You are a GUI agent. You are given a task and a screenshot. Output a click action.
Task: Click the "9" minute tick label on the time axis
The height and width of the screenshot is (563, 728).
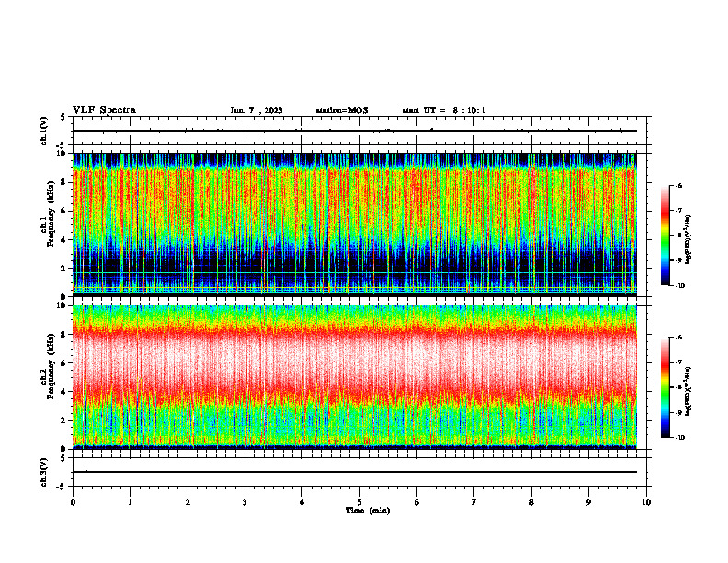(588, 502)
